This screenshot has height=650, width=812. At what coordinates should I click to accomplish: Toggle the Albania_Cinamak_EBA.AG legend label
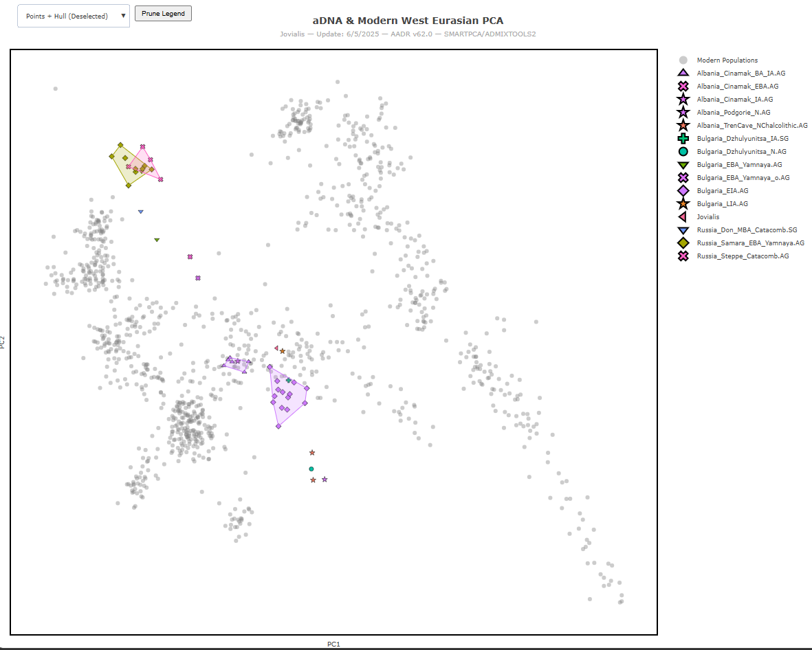point(738,87)
